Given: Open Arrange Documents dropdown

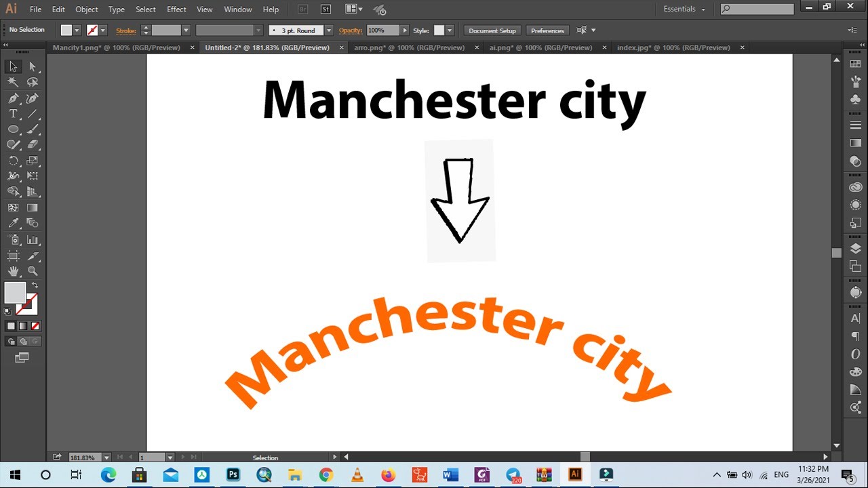Looking at the screenshot, I should [x=353, y=9].
